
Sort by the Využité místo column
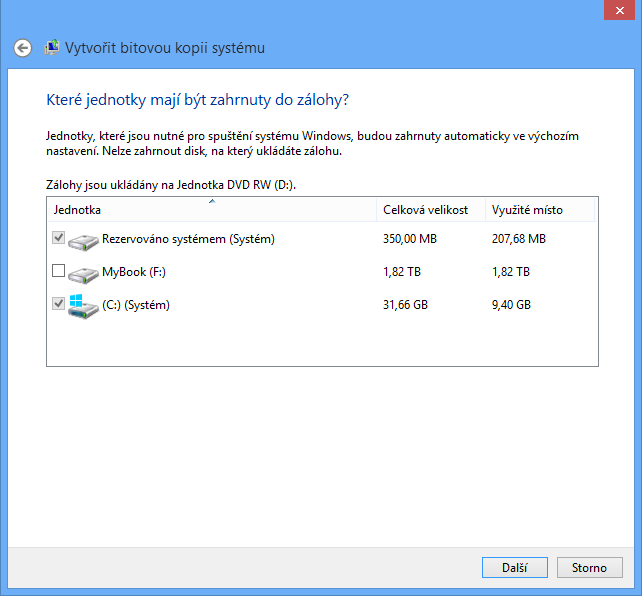pos(527,211)
